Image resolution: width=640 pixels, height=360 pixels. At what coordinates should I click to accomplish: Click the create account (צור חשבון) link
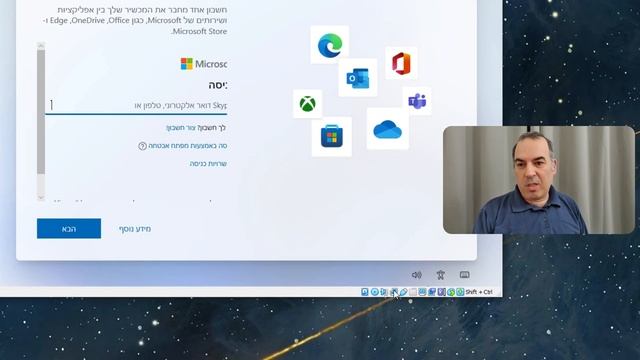point(182,128)
